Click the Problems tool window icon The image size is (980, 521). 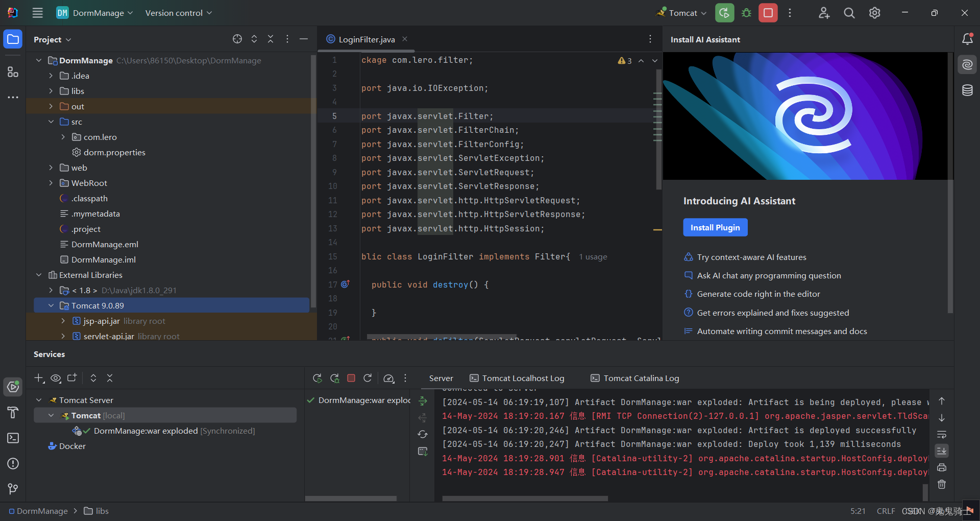(x=13, y=464)
